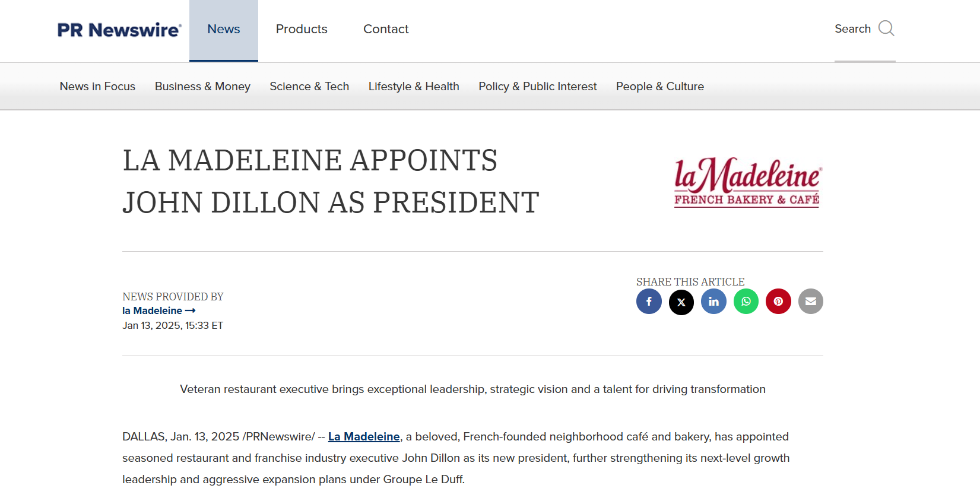The image size is (980, 501).
Task: Follow the la Madeleine provider link
Action: pyautogui.click(x=158, y=310)
